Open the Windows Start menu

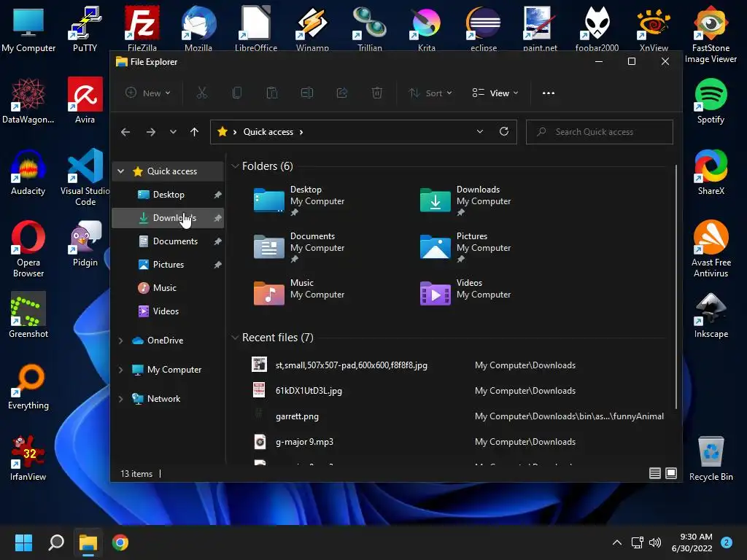point(23,542)
